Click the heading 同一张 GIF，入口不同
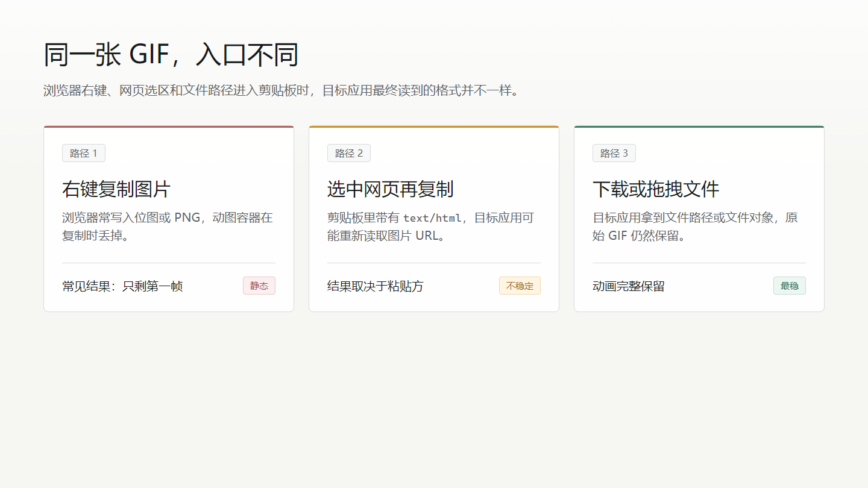The image size is (868, 488). pos(171,55)
